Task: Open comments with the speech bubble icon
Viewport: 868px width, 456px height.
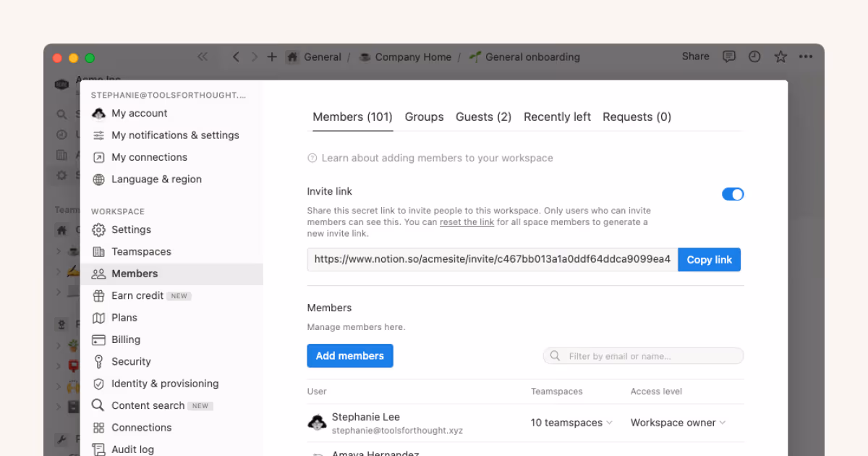Action: tap(728, 56)
